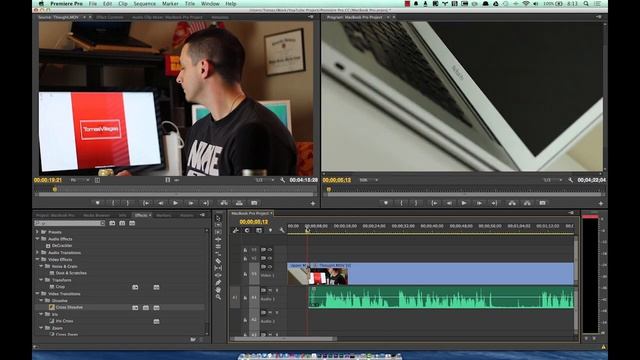
Task: Export frame from Source monitor
Action: 254,203
